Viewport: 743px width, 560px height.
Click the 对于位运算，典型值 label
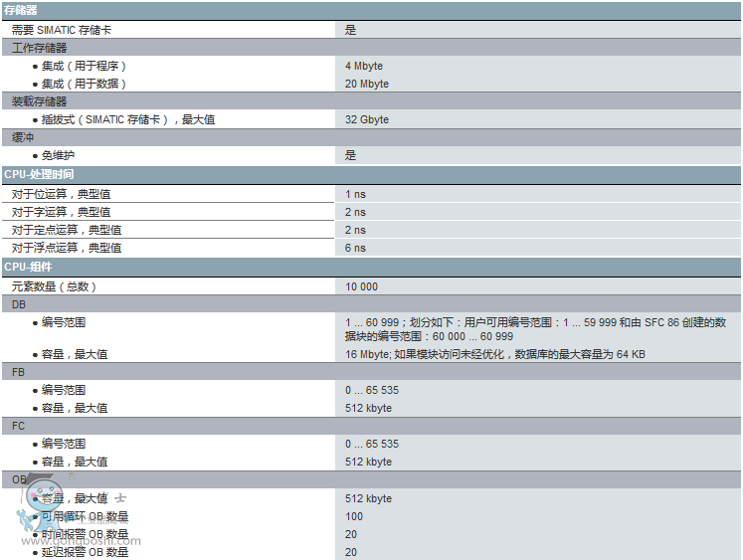pyautogui.click(x=62, y=194)
